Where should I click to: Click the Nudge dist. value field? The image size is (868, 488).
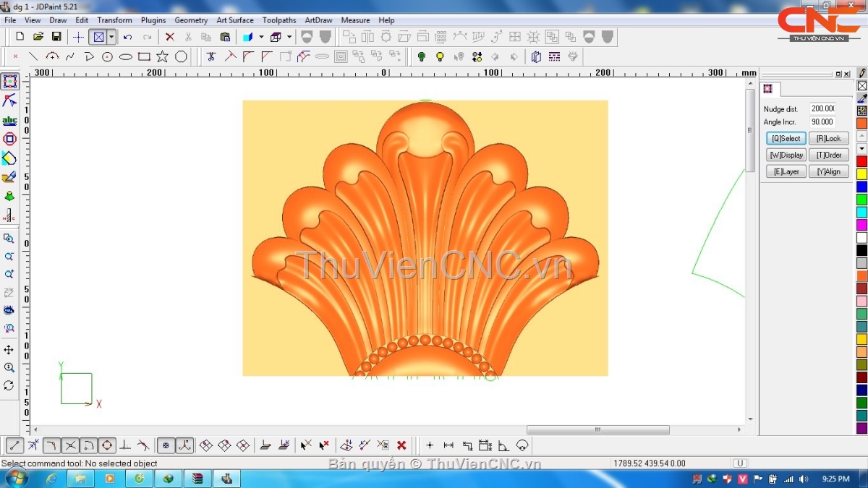point(823,108)
